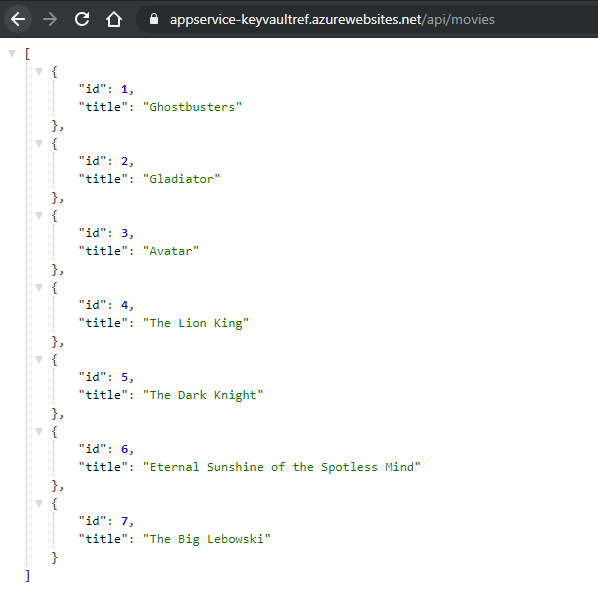Click the "The Big Lebowski" title value

coord(206,539)
